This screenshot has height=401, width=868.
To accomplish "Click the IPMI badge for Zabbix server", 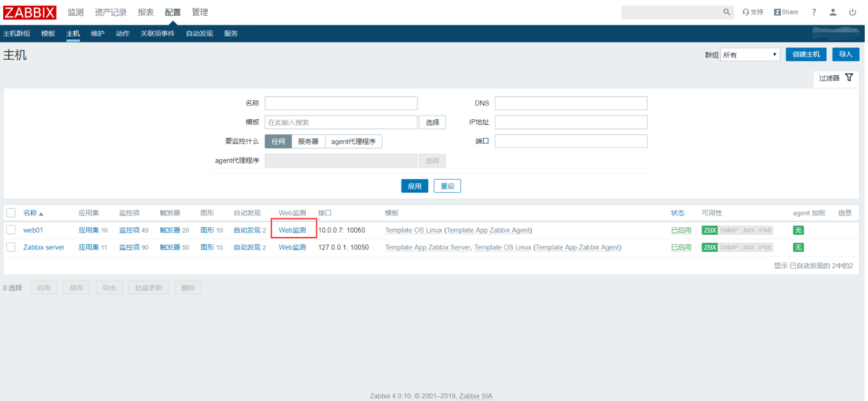I will tap(765, 248).
